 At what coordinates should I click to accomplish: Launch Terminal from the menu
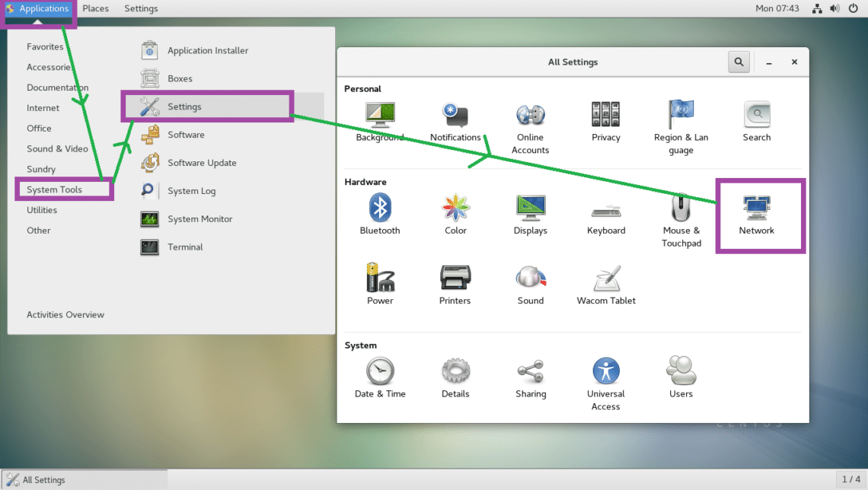click(x=185, y=247)
